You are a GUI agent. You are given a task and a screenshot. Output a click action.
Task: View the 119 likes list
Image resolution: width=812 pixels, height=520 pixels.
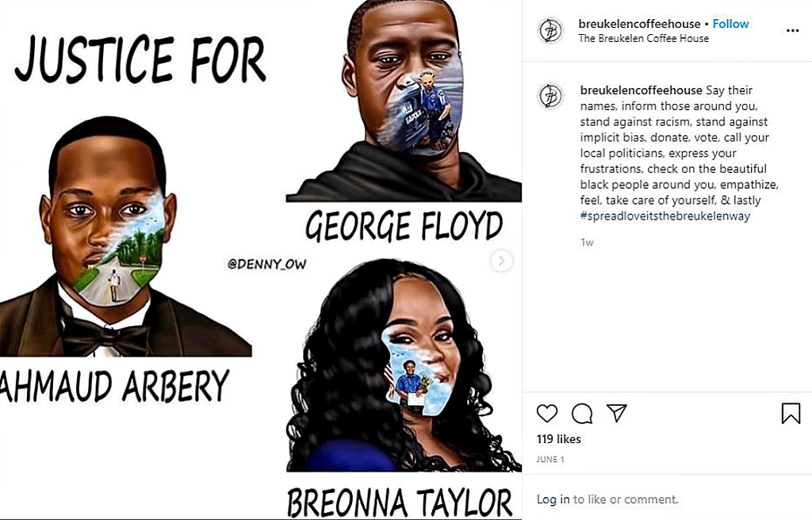[558, 439]
